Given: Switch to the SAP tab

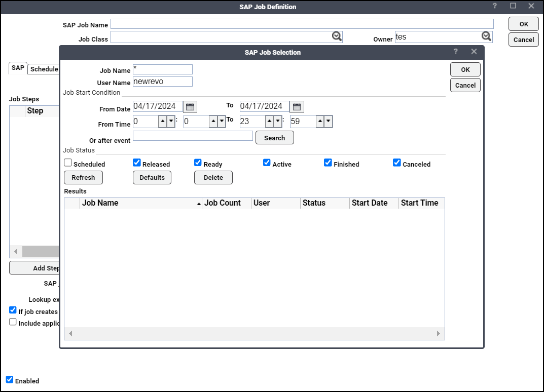Looking at the screenshot, I should coord(18,68).
